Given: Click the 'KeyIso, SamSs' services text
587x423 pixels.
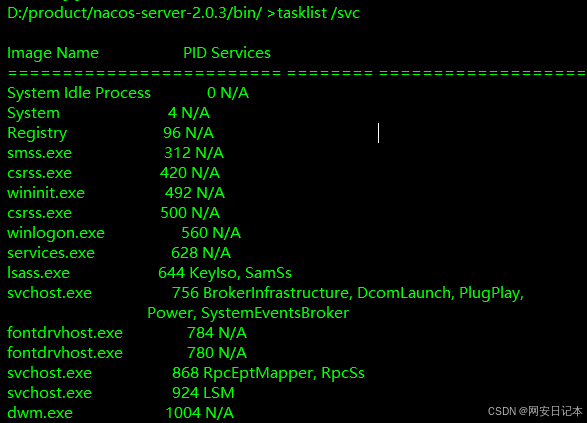Looking at the screenshot, I should [x=240, y=273].
